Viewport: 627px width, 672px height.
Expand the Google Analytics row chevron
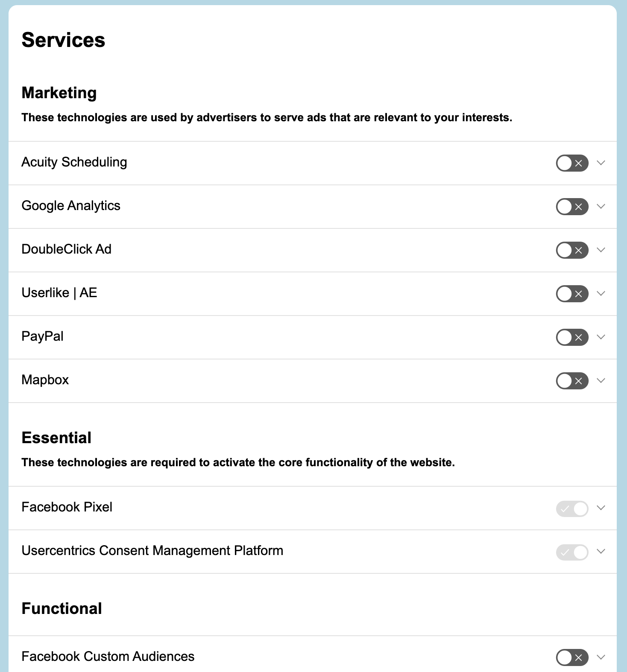pos(601,207)
